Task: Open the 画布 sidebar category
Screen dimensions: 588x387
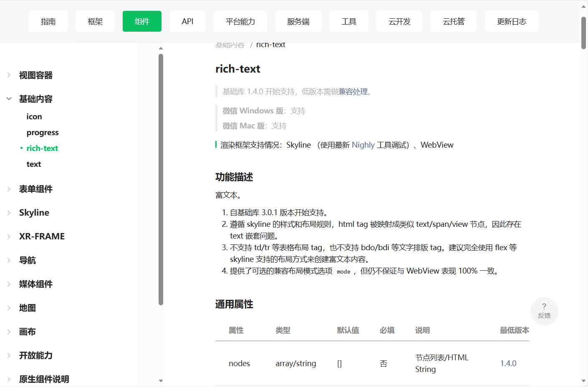Action: pyautogui.click(x=28, y=332)
